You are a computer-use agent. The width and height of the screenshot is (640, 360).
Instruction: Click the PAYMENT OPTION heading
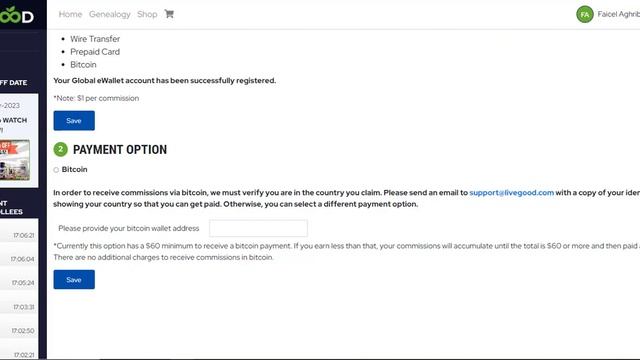pyautogui.click(x=120, y=149)
